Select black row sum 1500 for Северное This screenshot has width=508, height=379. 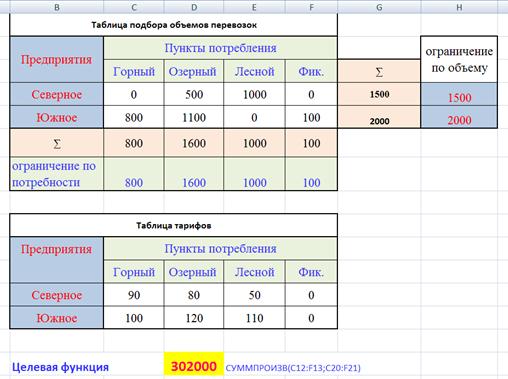pyautogui.click(x=379, y=94)
